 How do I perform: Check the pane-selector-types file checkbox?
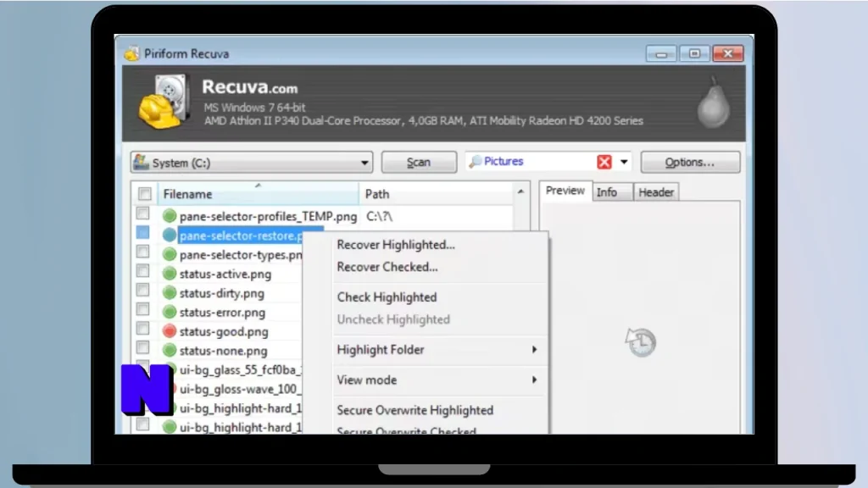coord(142,252)
